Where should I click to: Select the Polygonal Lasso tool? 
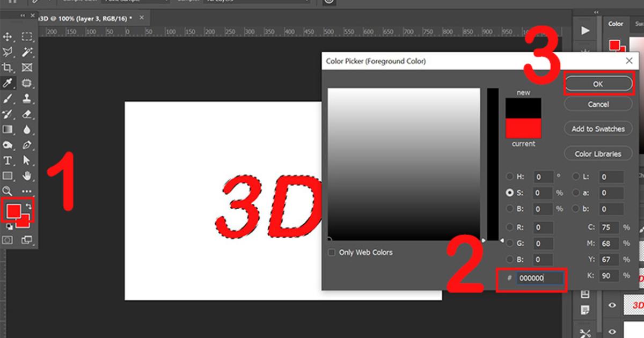[8, 52]
